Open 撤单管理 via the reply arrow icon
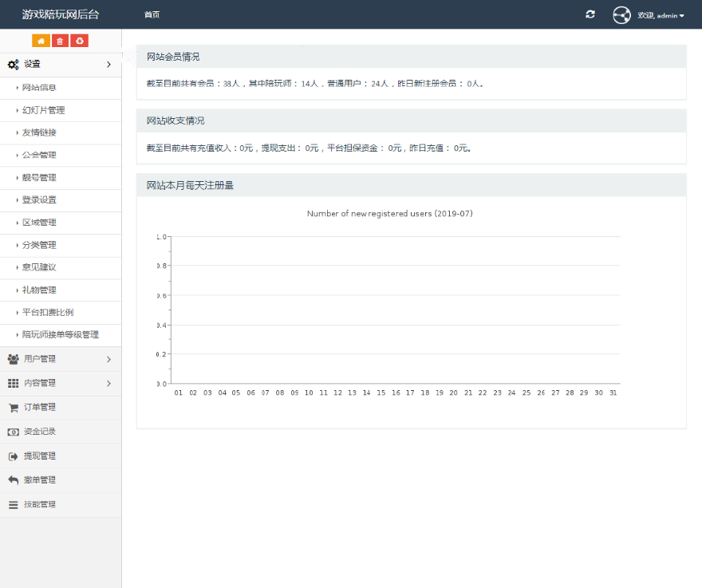This screenshot has width=702, height=588. pyautogui.click(x=13, y=480)
